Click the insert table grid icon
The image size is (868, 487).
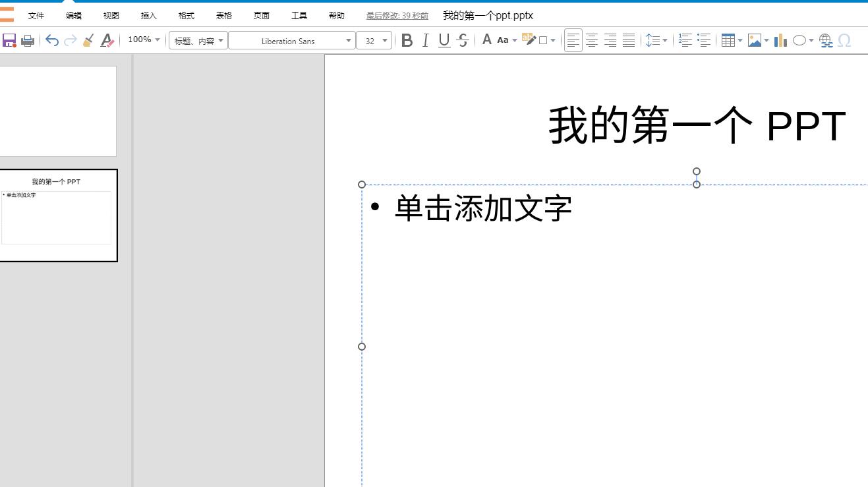coord(728,41)
